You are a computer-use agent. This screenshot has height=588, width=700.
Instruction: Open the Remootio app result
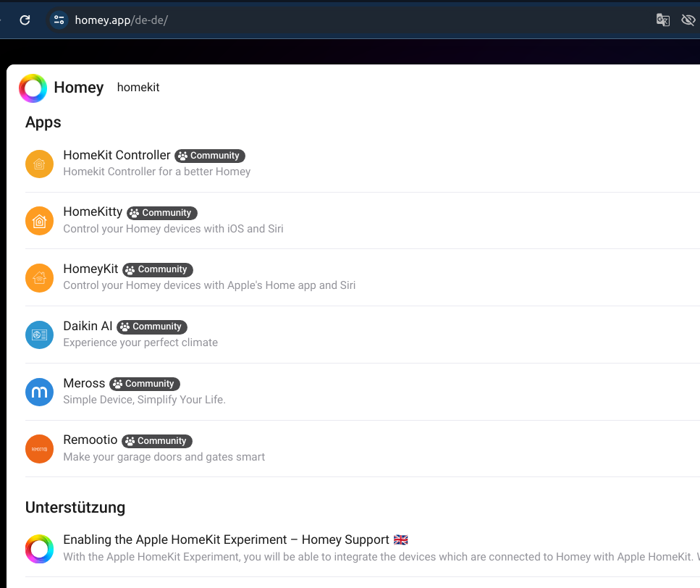[x=363, y=449]
